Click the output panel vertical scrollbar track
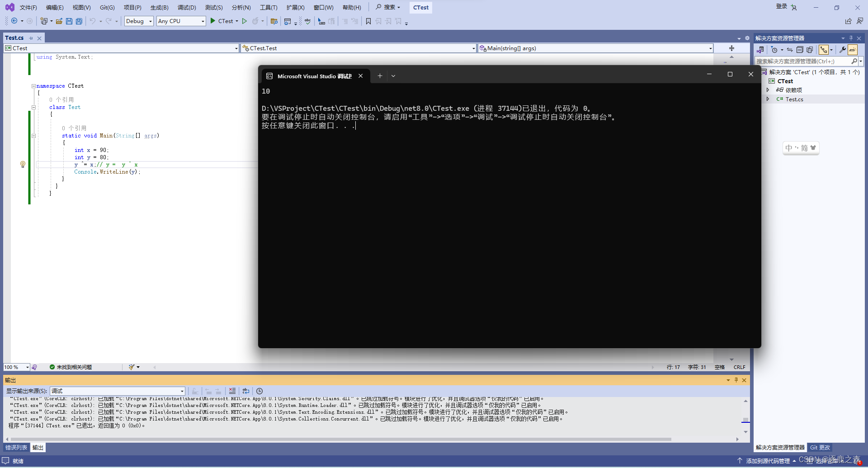868x468 pixels. (745, 416)
